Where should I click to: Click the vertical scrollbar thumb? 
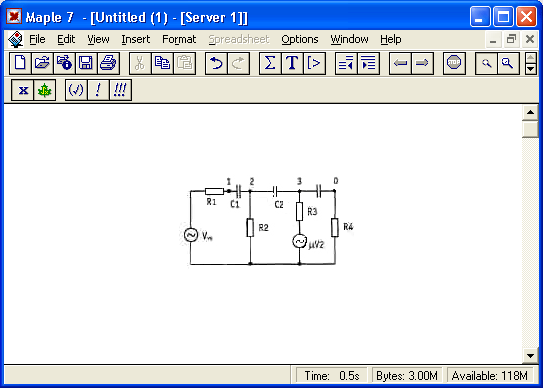pos(530,129)
